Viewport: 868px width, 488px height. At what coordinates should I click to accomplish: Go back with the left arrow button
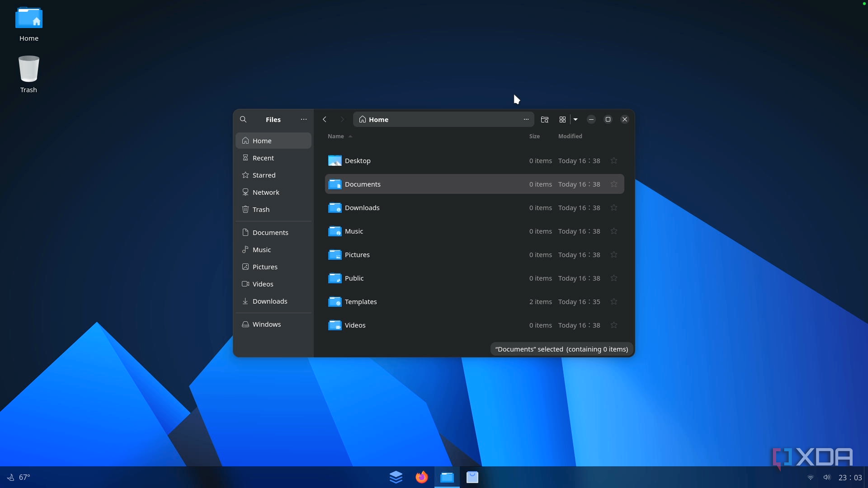pyautogui.click(x=325, y=119)
